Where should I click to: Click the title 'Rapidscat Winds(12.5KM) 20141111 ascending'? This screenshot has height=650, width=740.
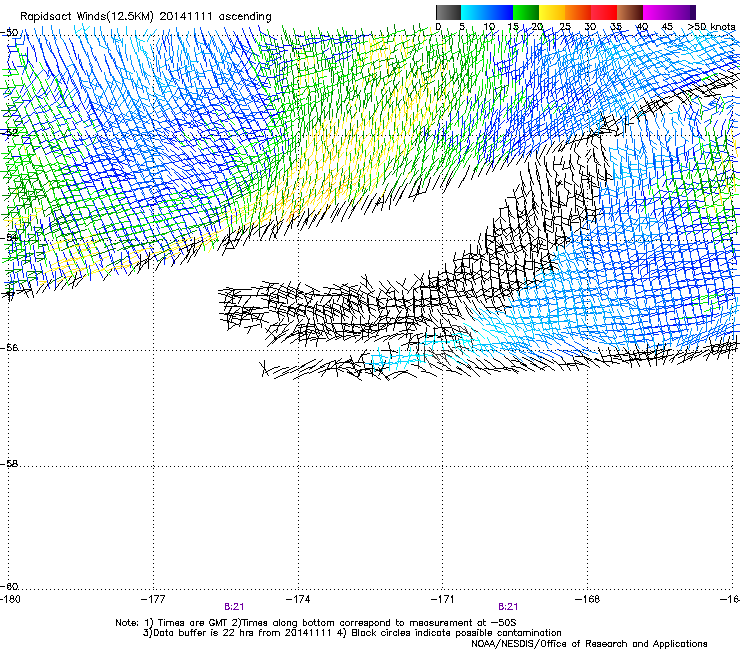(x=146, y=17)
